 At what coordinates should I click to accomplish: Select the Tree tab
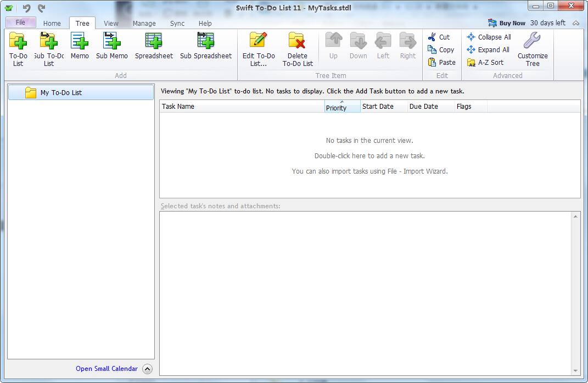[x=82, y=23]
